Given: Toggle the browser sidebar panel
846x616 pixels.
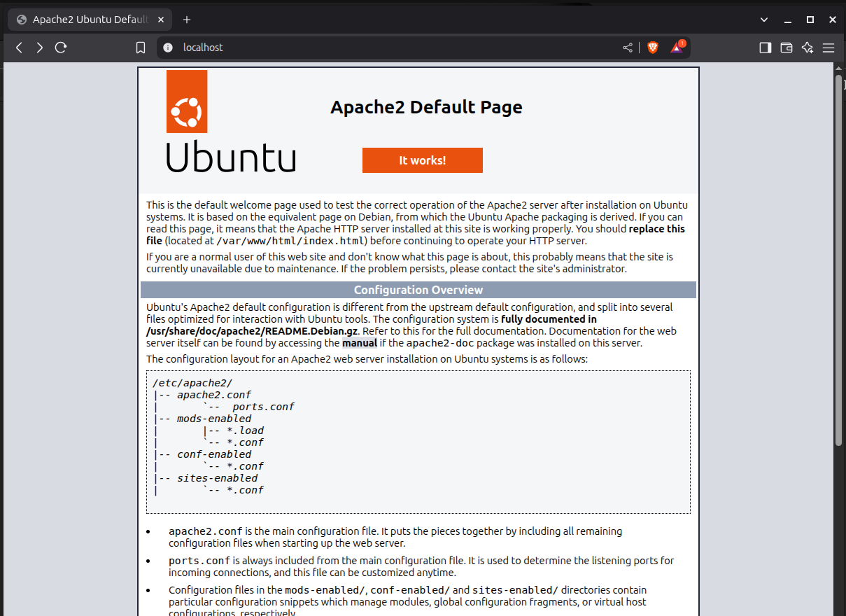Looking at the screenshot, I should pos(765,48).
